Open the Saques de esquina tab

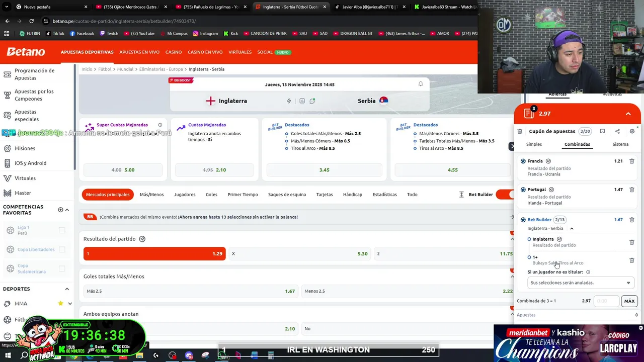[287, 195]
